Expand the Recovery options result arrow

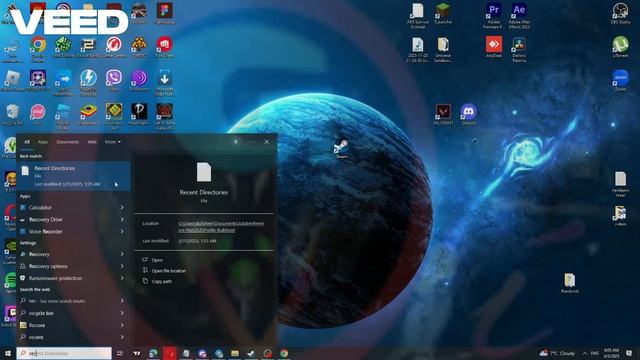(x=122, y=266)
